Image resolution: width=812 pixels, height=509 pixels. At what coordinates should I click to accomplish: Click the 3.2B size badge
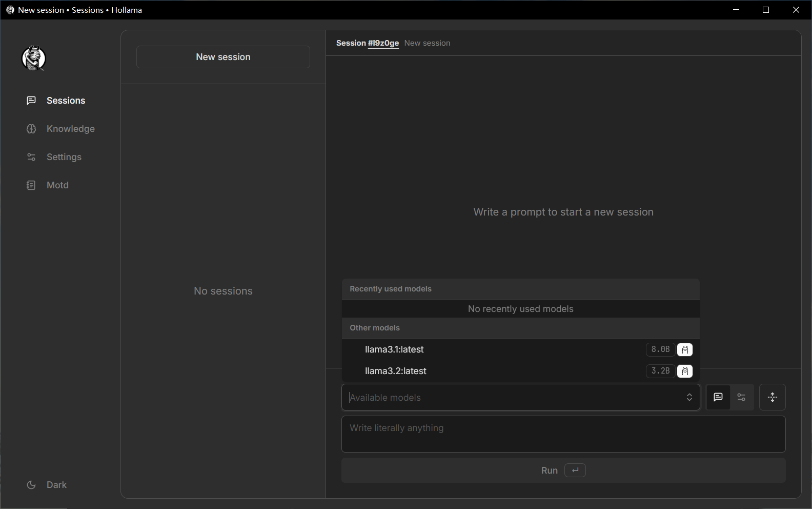(660, 371)
